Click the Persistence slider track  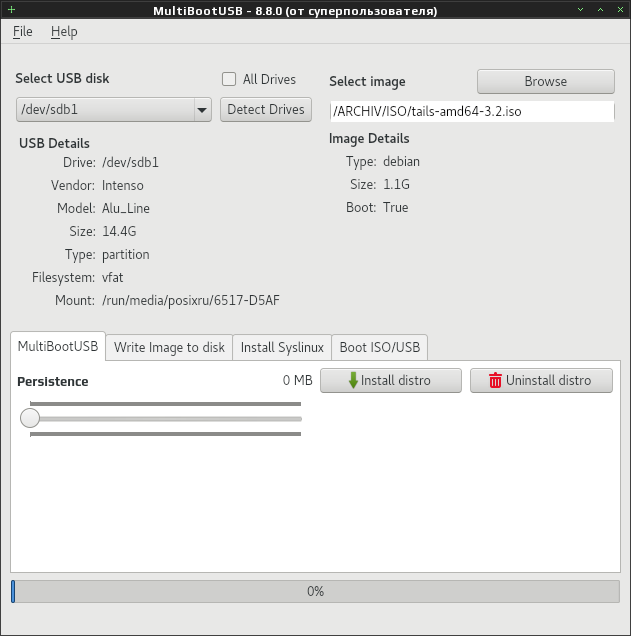coord(170,419)
